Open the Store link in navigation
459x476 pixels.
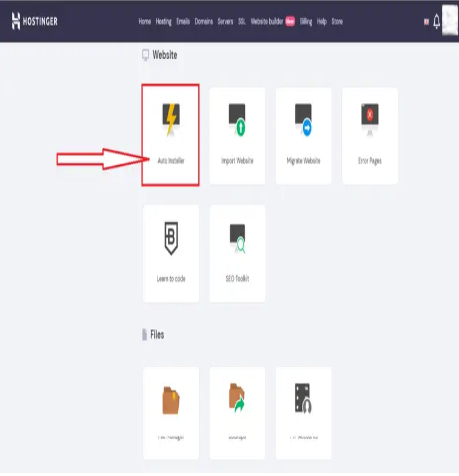pos(337,22)
